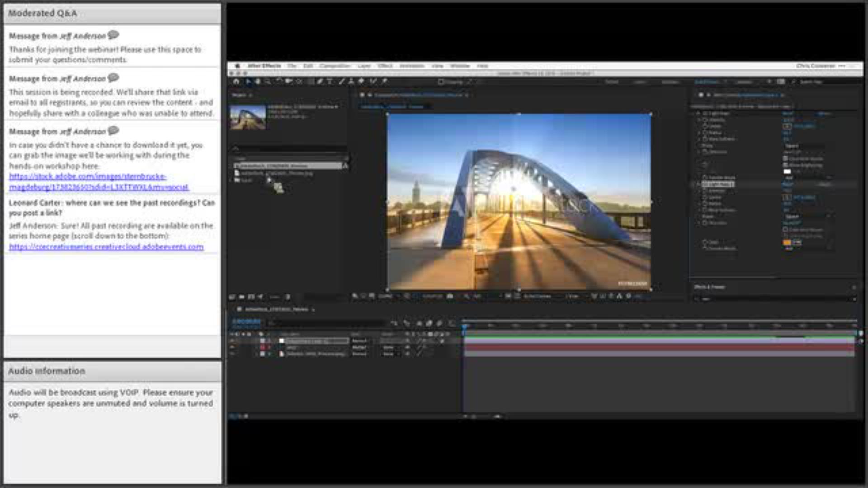Click the Home icon in After Effects toolbar
868x488 pixels.
[236, 81]
